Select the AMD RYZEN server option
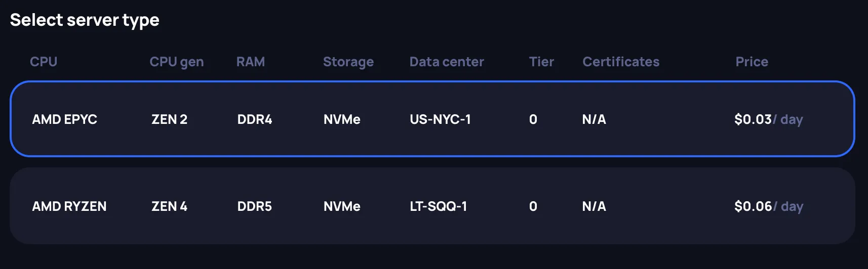This screenshot has width=868, height=269. point(69,206)
